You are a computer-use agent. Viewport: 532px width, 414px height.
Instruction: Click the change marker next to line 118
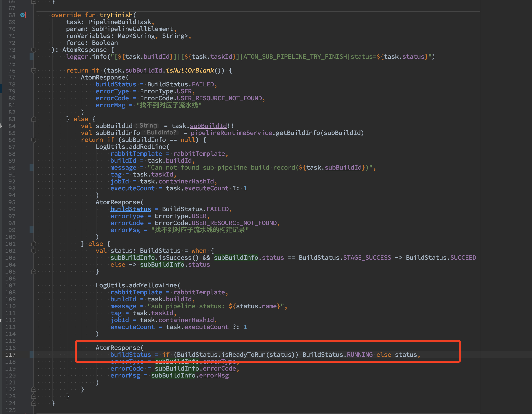32,362
